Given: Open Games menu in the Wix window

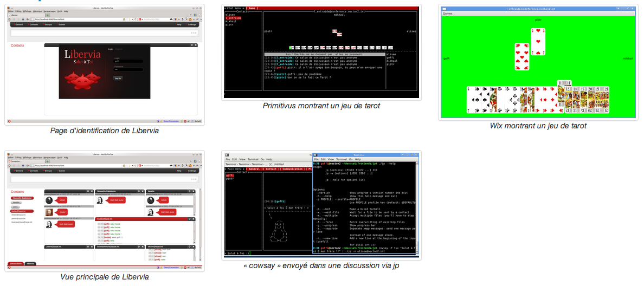Looking at the screenshot, I should click(x=447, y=14).
